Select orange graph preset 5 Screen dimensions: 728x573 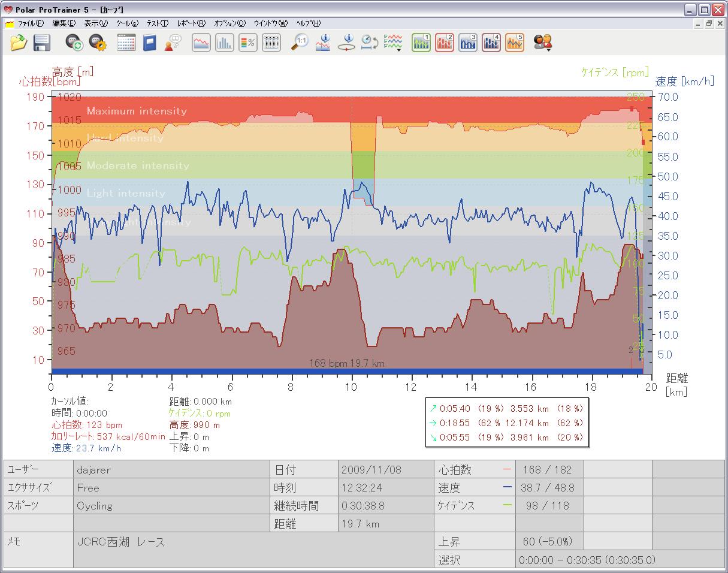[515, 43]
